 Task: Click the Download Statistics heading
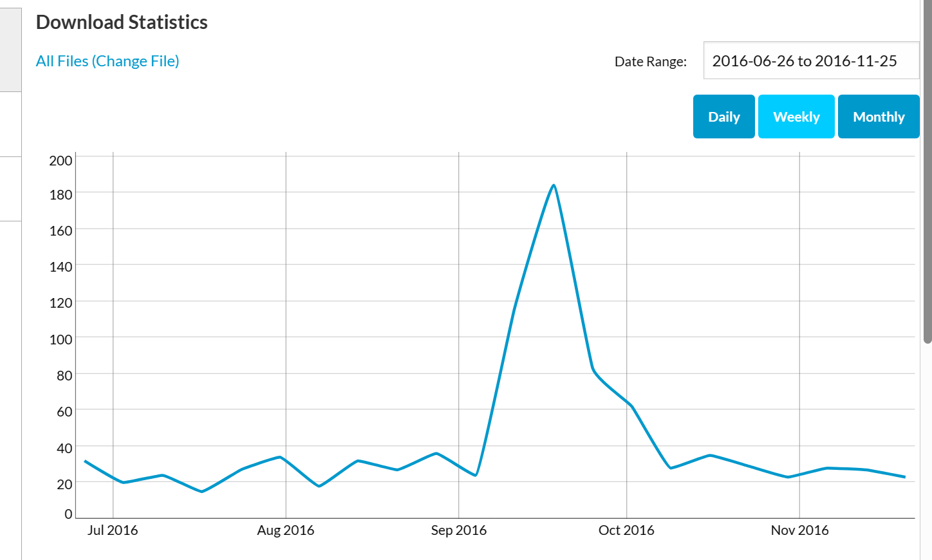pyautogui.click(x=122, y=23)
